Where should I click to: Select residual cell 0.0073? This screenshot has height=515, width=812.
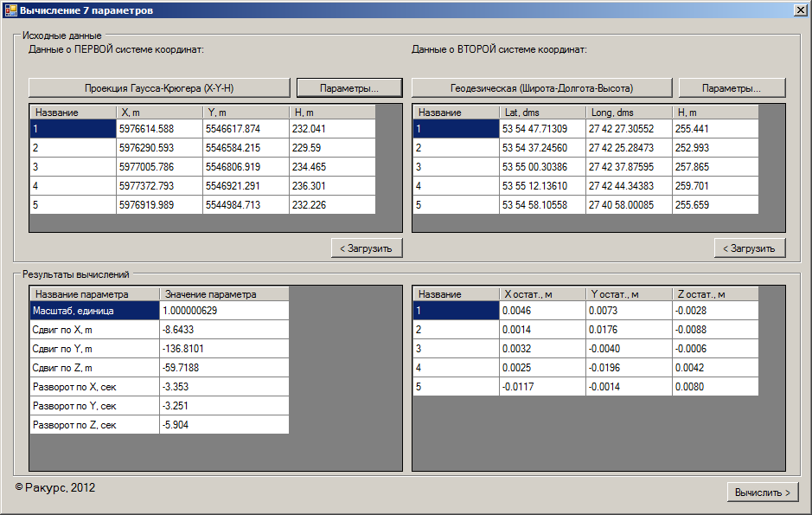point(630,311)
